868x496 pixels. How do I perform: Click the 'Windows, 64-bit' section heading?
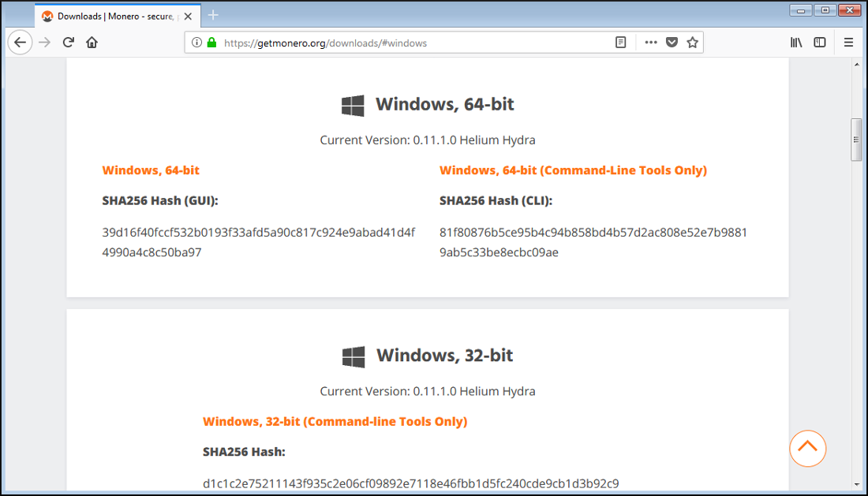(444, 104)
